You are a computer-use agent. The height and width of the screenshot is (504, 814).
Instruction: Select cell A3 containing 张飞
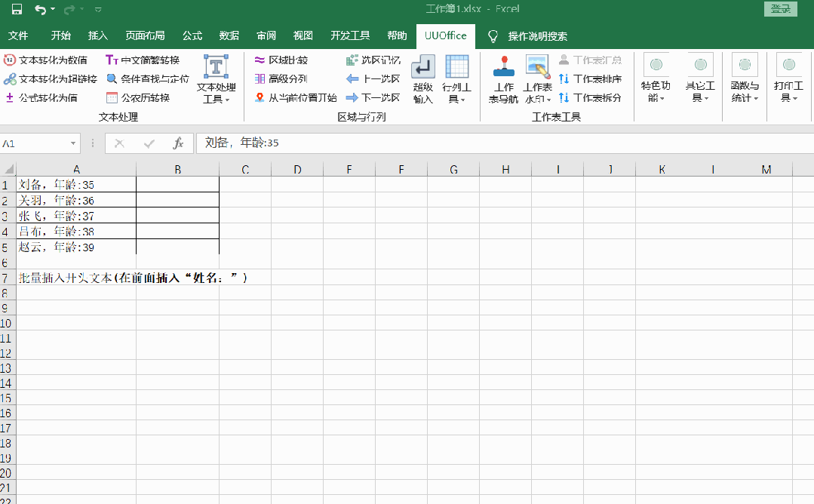[x=75, y=216]
